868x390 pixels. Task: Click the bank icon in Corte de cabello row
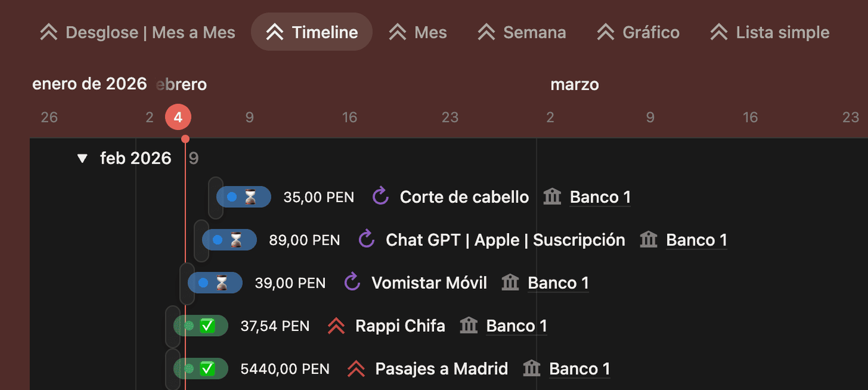click(x=552, y=197)
